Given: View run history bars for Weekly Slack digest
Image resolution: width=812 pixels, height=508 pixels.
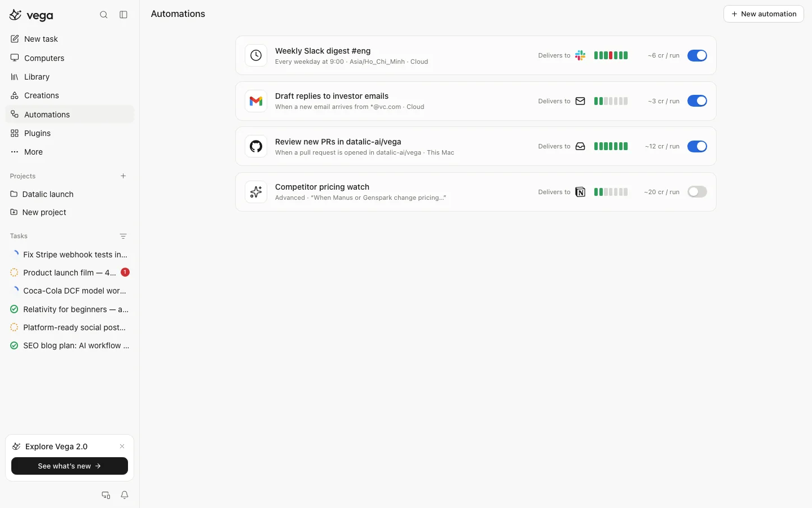Looking at the screenshot, I should tap(611, 55).
